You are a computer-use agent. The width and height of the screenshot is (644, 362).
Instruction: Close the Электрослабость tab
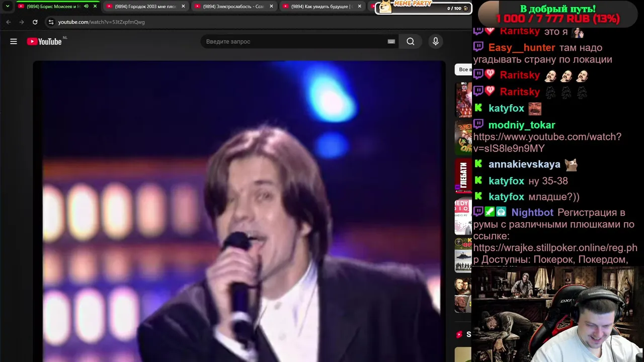click(x=272, y=7)
